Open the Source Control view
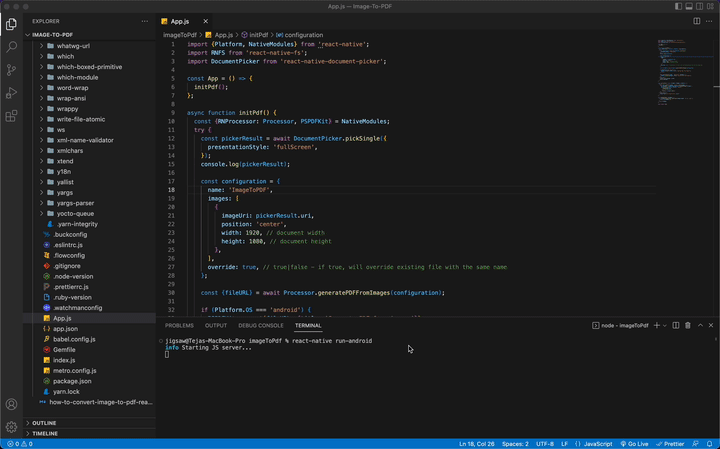The image size is (720, 449). (x=11, y=70)
